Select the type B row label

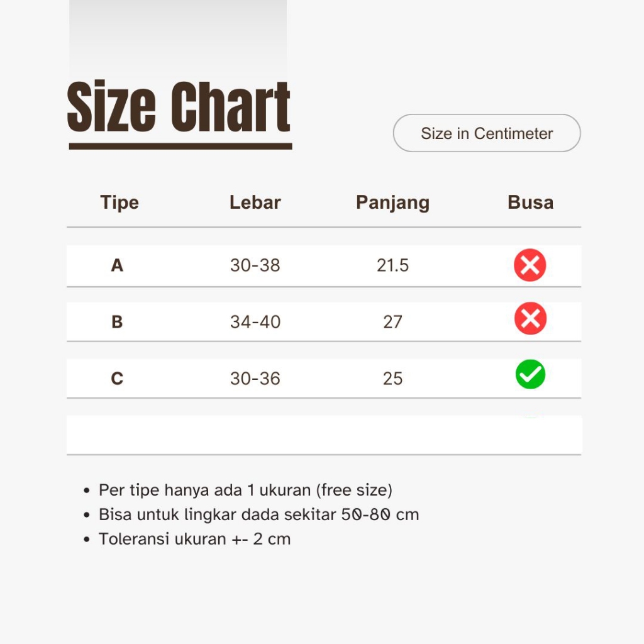117,322
